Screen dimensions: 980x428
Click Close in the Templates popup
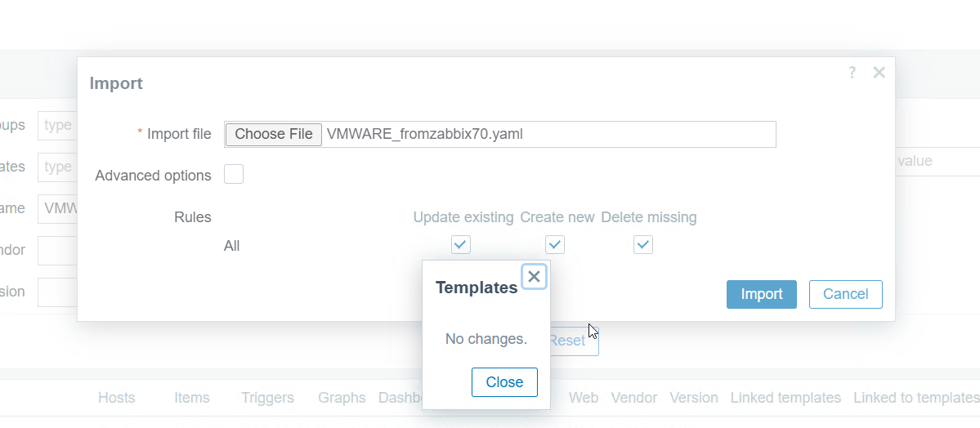click(x=504, y=382)
